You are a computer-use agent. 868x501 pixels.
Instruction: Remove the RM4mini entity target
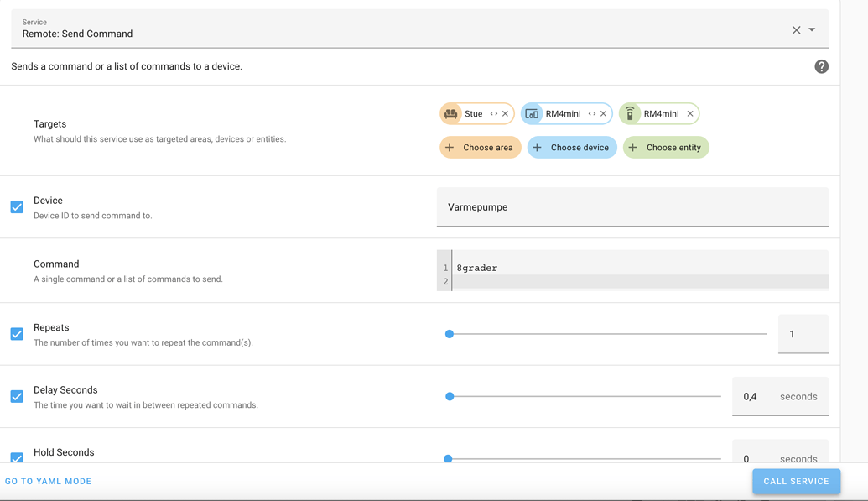point(689,113)
